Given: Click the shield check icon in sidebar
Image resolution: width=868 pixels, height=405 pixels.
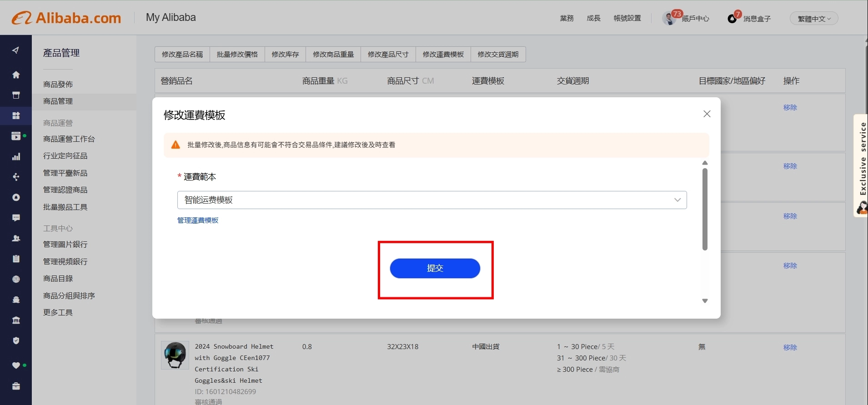Looking at the screenshot, I should (16, 340).
